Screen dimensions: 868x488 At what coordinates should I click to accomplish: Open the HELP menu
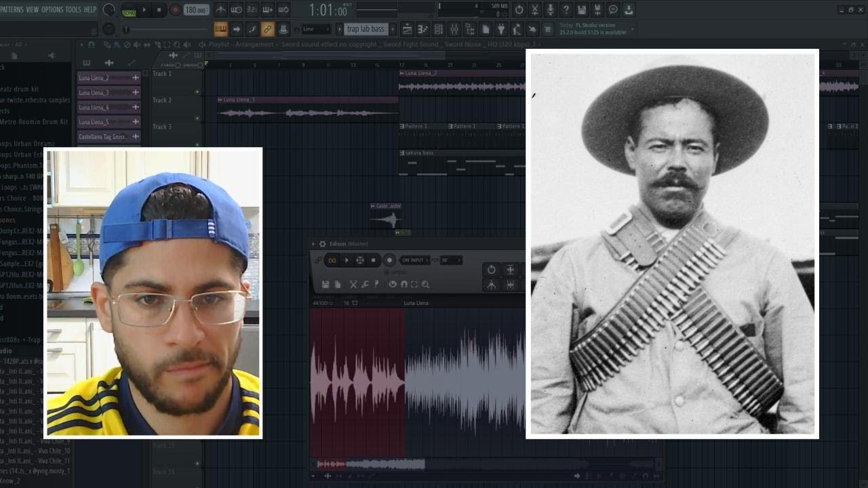pyautogui.click(x=90, y=9)
